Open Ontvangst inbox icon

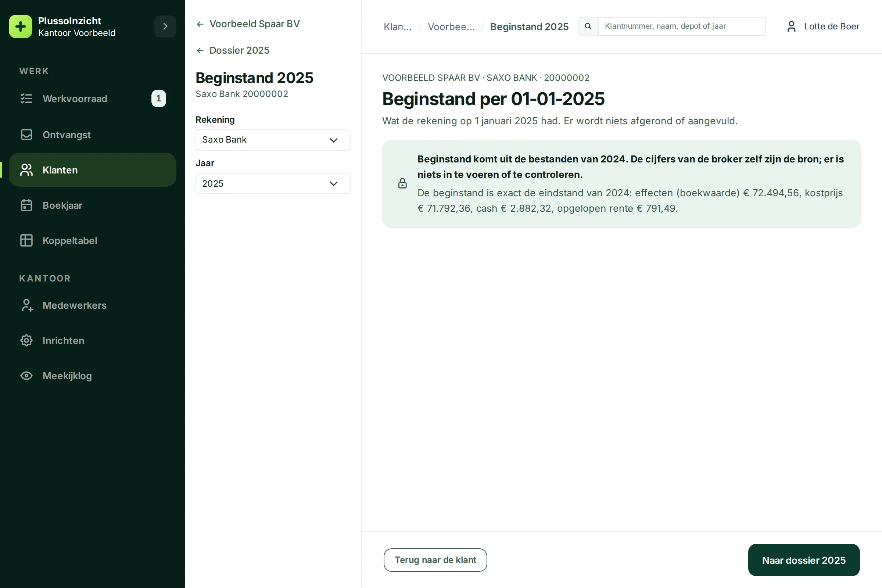pos(26,135)
